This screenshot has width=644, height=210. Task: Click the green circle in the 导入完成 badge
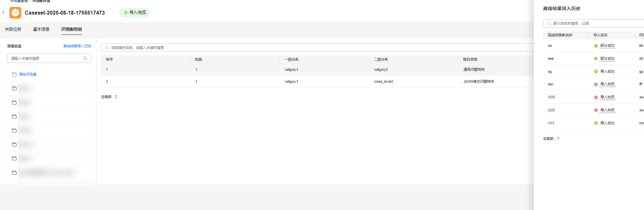click(126, 13)
